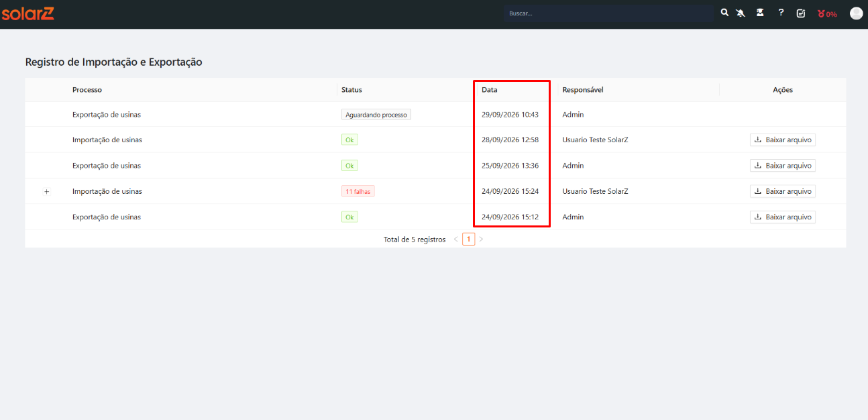868x420 pixels.
Task: Go to next page of records
Action: click(481, 239)
